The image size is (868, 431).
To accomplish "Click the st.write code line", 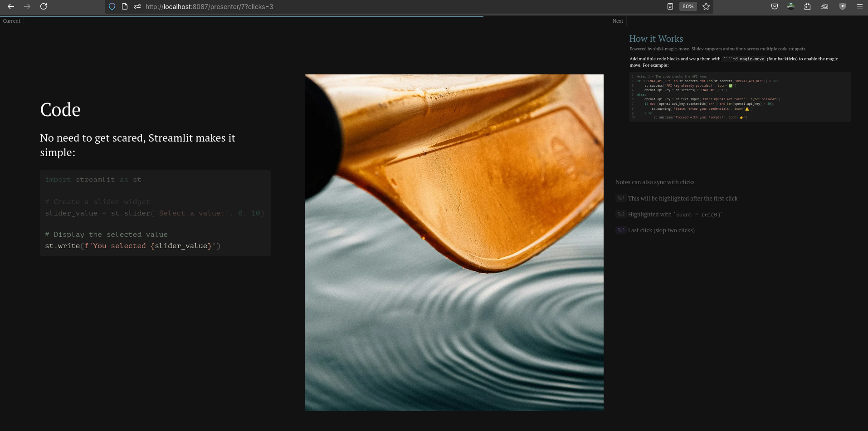I will coord(133,246).
